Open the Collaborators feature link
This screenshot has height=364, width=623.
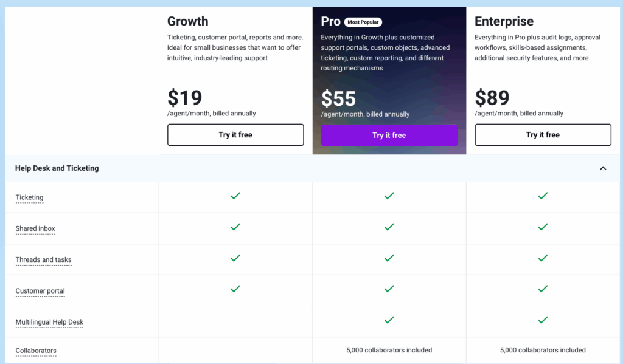[x=36, y=351]
